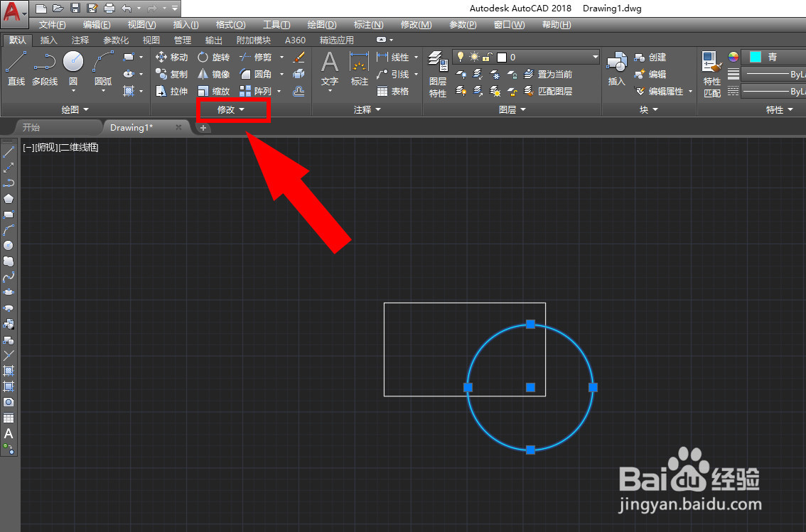Click the Insert block (插入) icon
The image size is (806, 532).
616,68
